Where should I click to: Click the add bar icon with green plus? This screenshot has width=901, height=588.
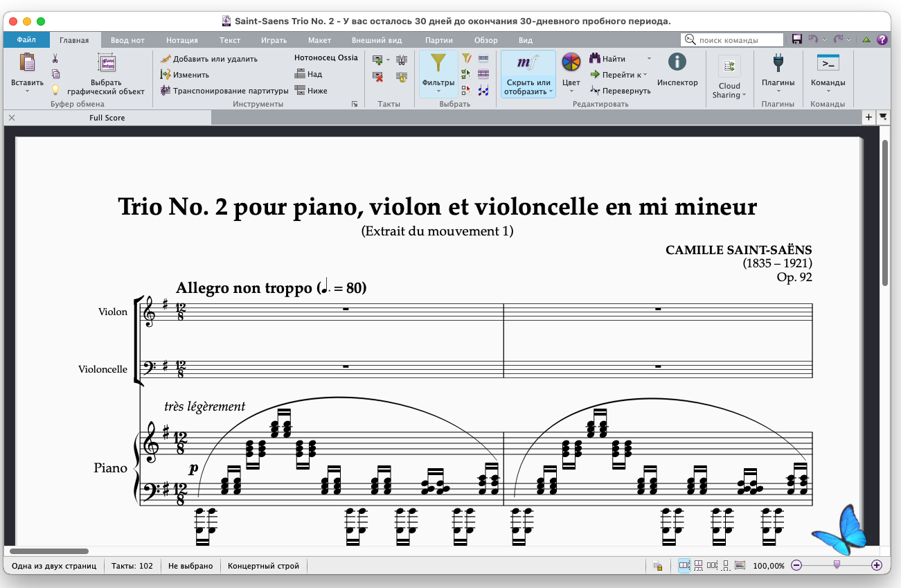tap(377, 60)
